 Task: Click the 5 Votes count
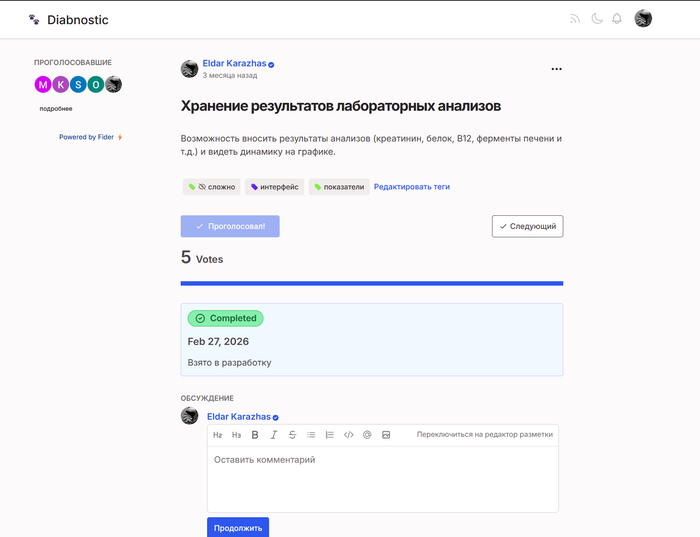[202, 258]
